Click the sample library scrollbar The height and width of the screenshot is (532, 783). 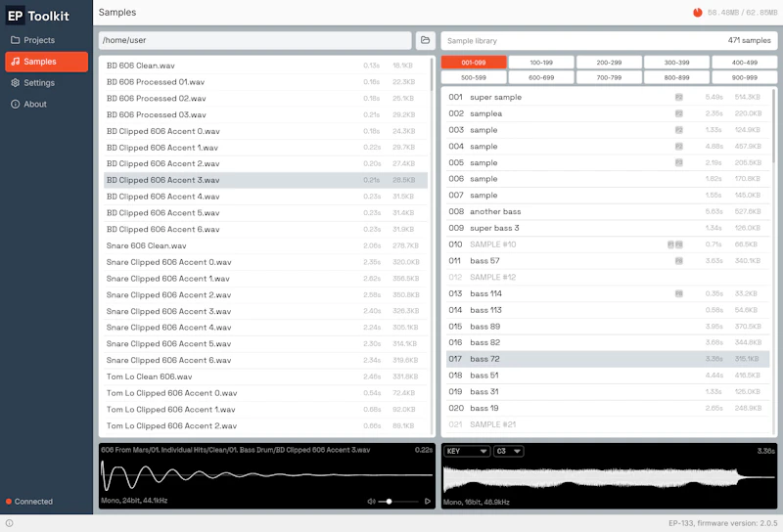click(774, 126)
